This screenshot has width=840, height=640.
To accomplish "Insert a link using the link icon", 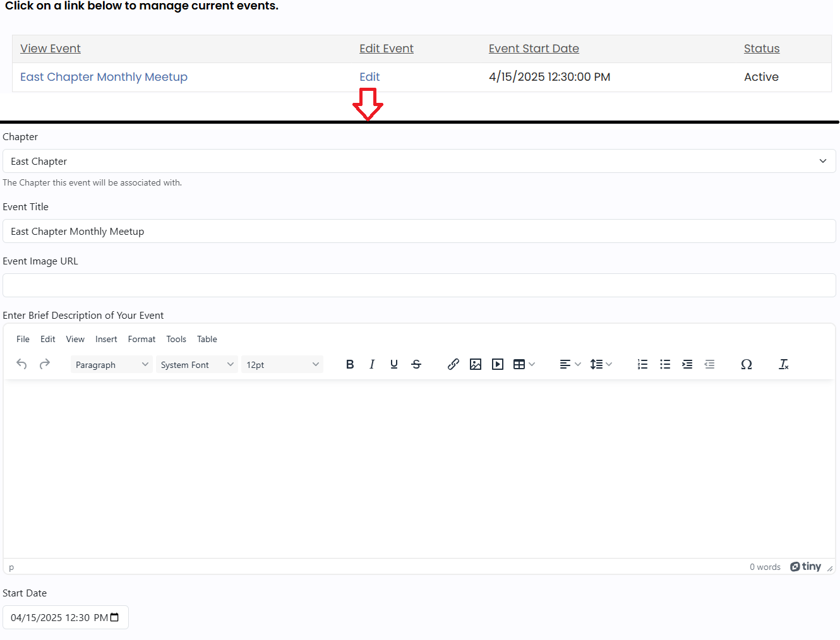I will [453, 364].
